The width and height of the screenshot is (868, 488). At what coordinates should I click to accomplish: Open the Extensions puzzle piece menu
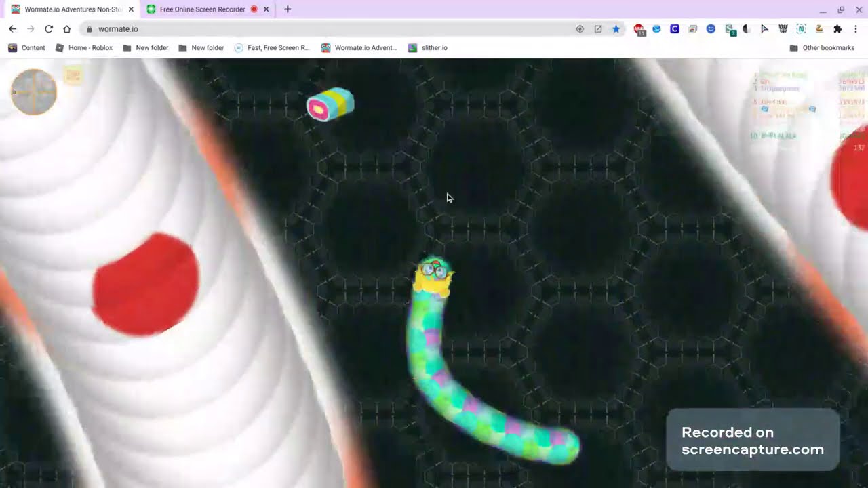pos(837,29)
